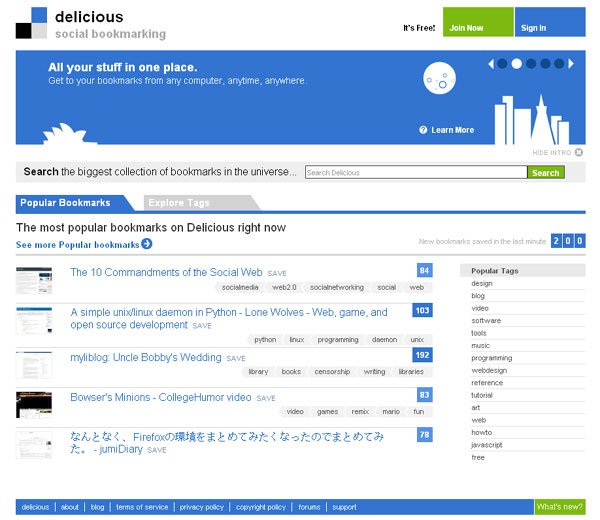Click the Delicious logo squares icon
The height and width of the screenshot is (520, 600).
[31, 22]
